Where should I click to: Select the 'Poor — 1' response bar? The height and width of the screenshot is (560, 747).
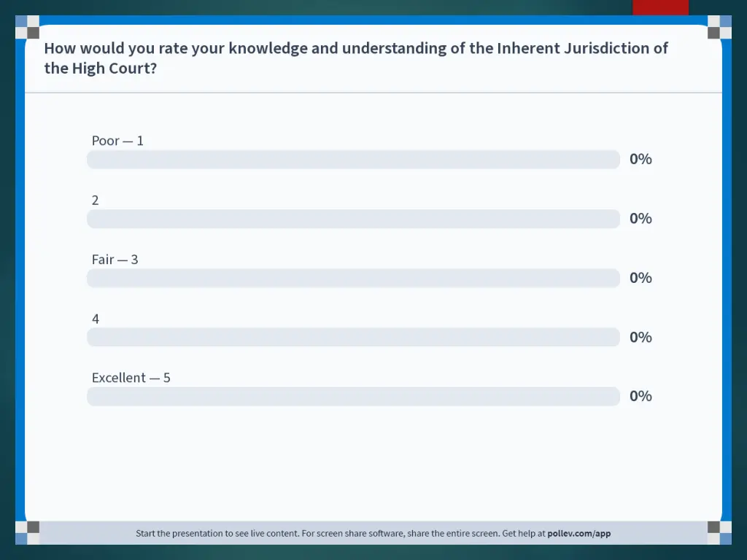coord(353,159)
